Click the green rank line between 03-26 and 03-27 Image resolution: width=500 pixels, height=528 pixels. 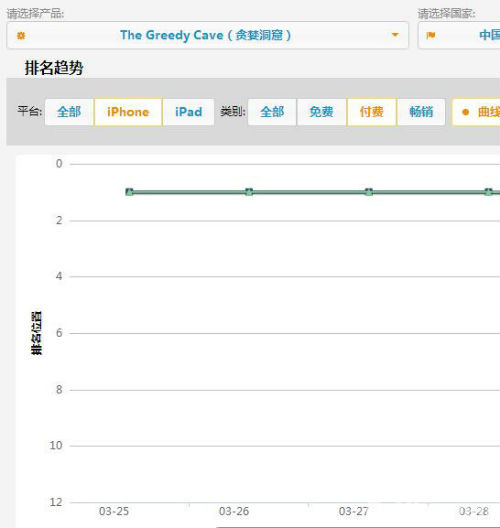pos(309,192)
